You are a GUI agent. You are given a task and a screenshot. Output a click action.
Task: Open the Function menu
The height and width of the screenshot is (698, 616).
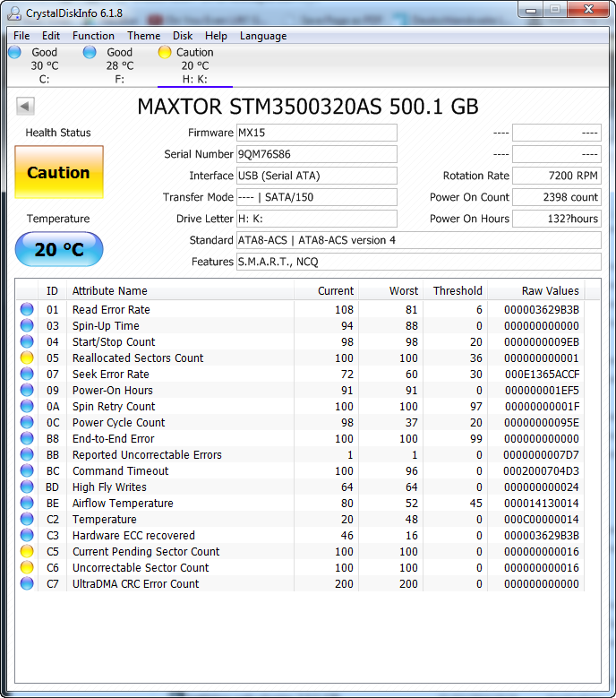pos(93,36)
